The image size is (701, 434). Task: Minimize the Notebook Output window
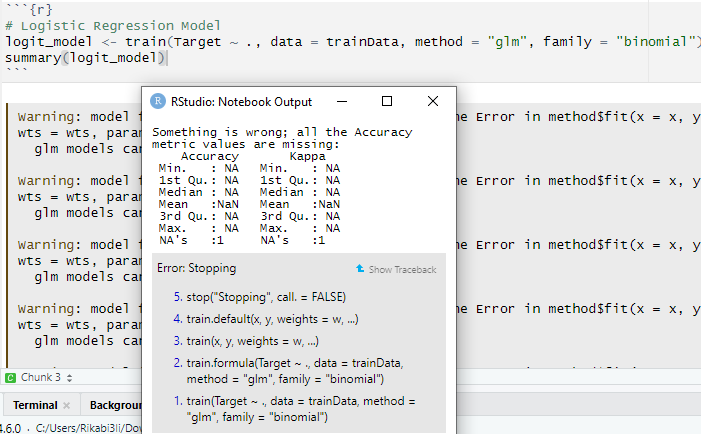tap(342, 101)
